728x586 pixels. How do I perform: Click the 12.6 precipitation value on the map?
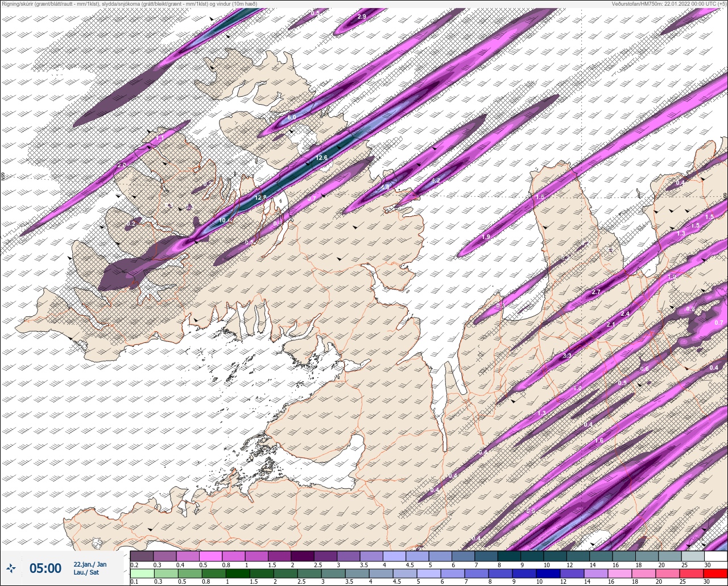(x=322, y=158)
